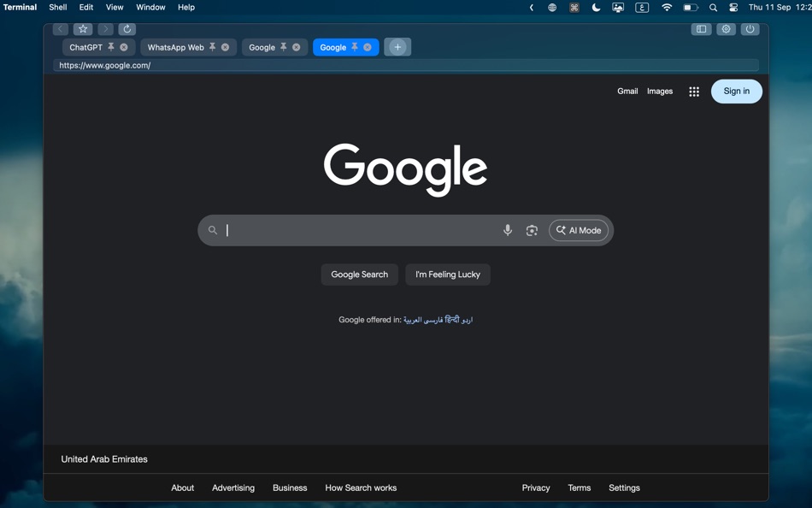This screenshot has height=508, width=812.
Task: Go back with the browser back arrow
Action: click(x=61, y=29)
